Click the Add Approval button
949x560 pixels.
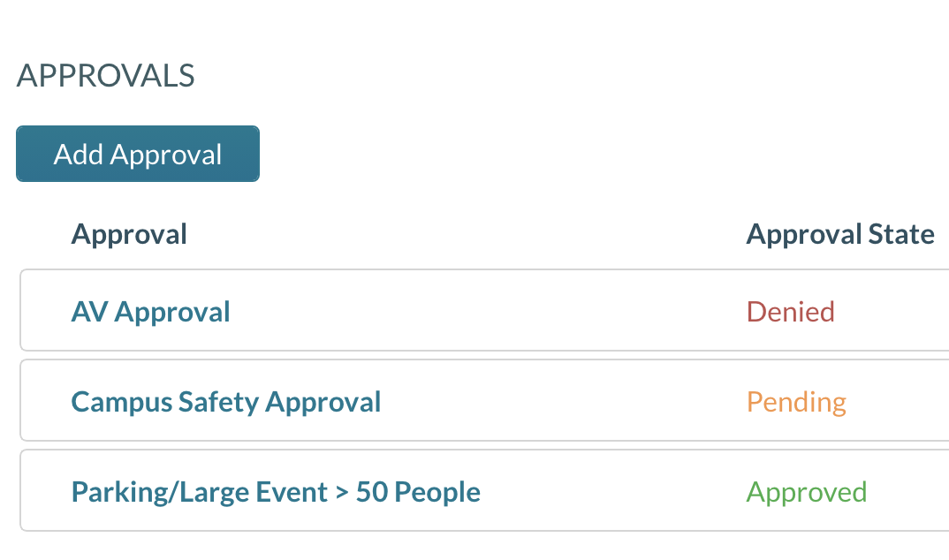(138, 155)
